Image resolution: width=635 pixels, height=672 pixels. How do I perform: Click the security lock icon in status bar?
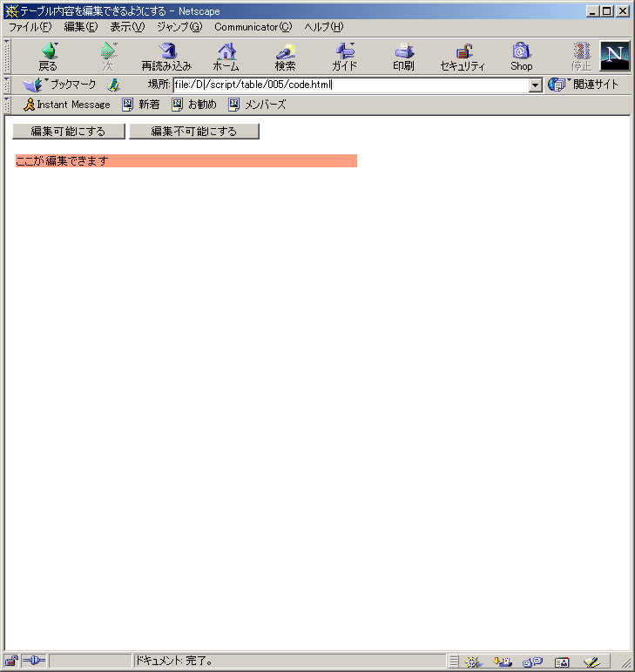[x=11, y=661]
